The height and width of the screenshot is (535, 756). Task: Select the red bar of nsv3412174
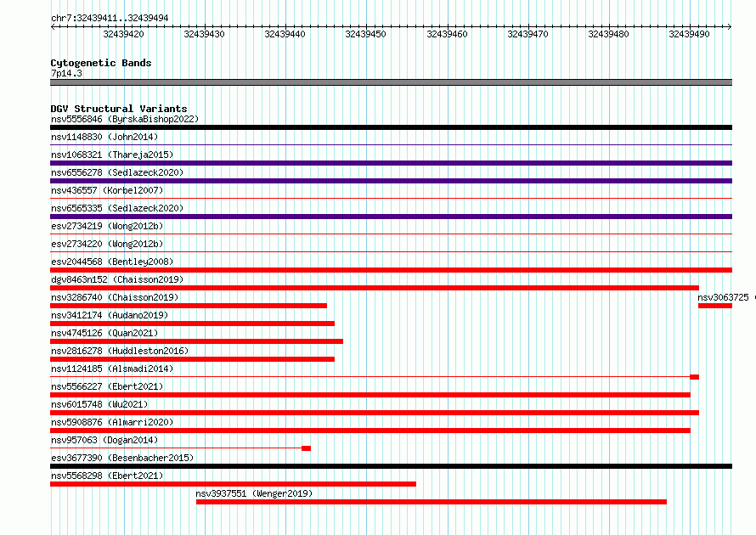click(x=192, y=324)
